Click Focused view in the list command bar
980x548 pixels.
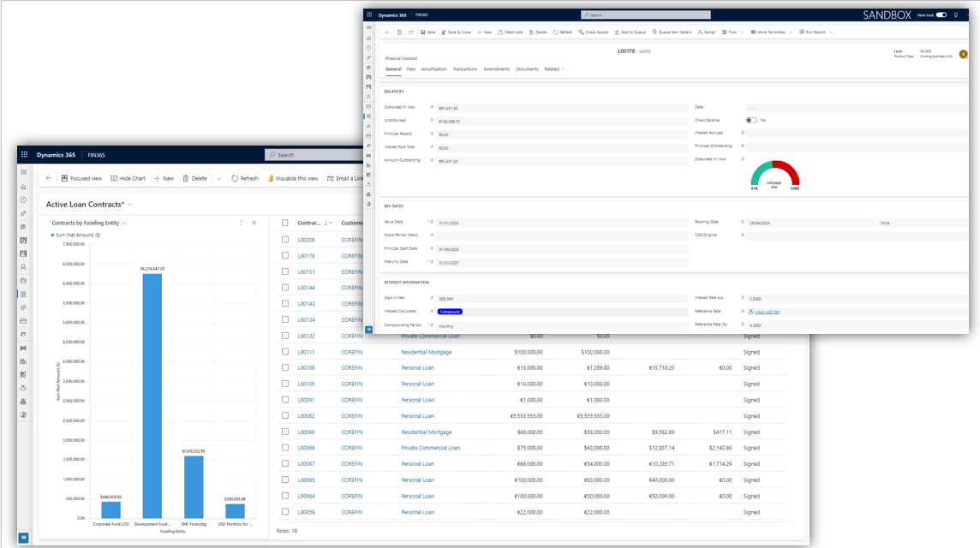click(82, 178)
